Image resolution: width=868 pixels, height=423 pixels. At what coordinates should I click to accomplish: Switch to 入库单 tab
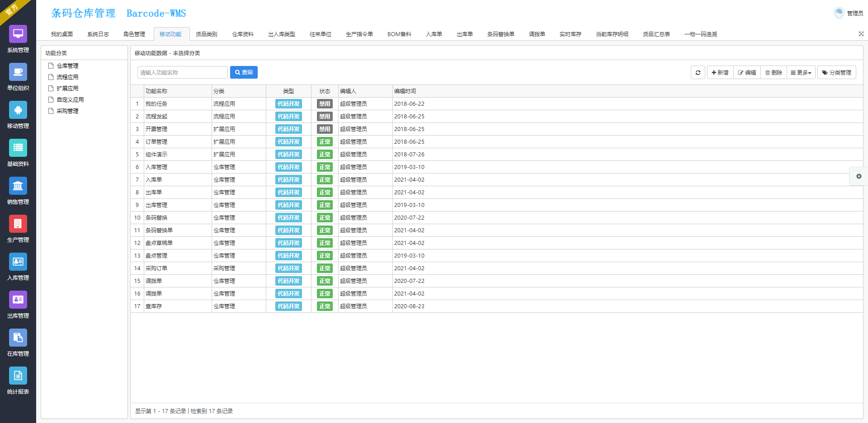tap(434, 34)
